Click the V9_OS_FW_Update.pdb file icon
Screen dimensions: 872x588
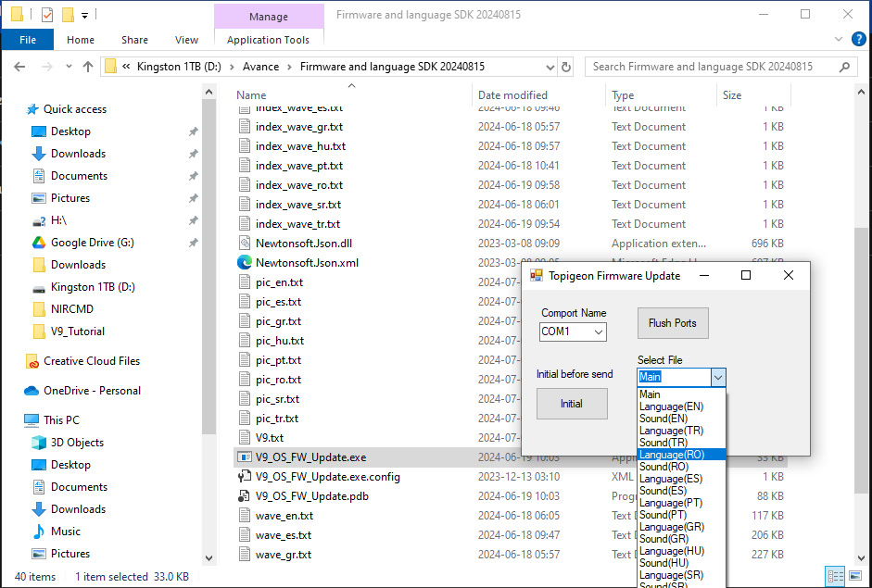coord(244,495)
